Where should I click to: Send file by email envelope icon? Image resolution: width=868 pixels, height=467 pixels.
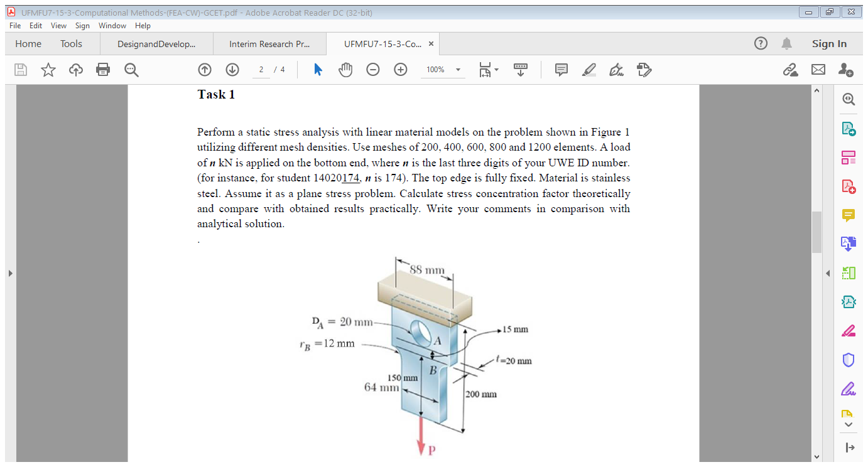point(818,70)
